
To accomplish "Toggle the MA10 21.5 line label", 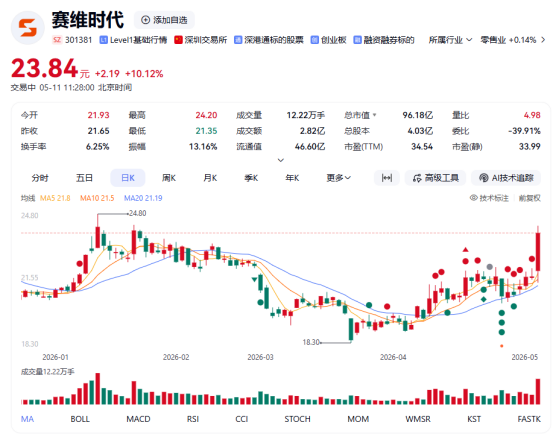I will point(97,198).
